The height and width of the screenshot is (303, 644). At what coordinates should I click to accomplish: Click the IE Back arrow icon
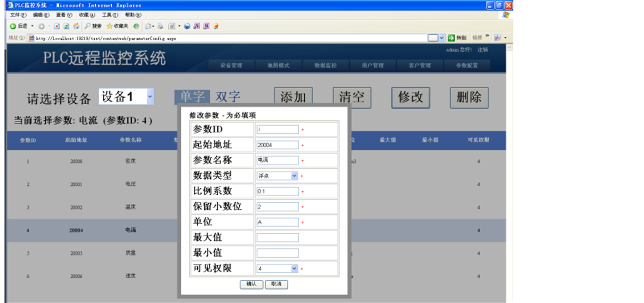click(x=13, y=26)
